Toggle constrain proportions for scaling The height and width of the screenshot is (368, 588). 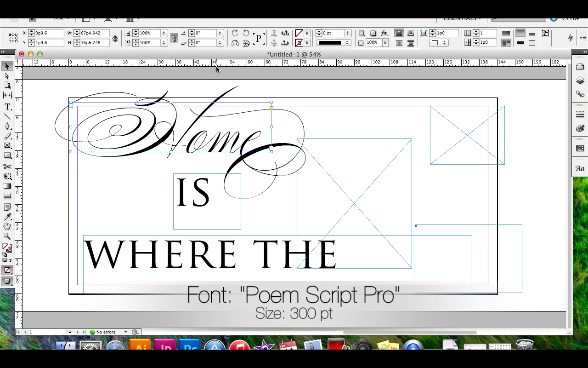click(174, 38)
